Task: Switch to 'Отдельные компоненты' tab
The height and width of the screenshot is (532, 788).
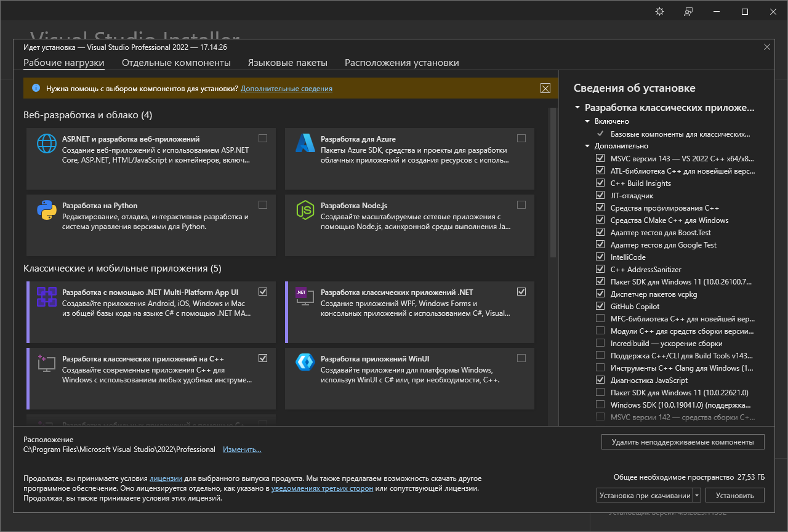Action: point(176,63)
